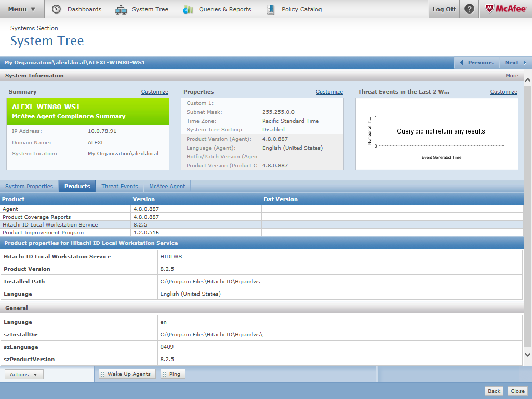The width and height of the screenshot is (532, 399).
Task: Go to Next system
Action: (515, 62)
